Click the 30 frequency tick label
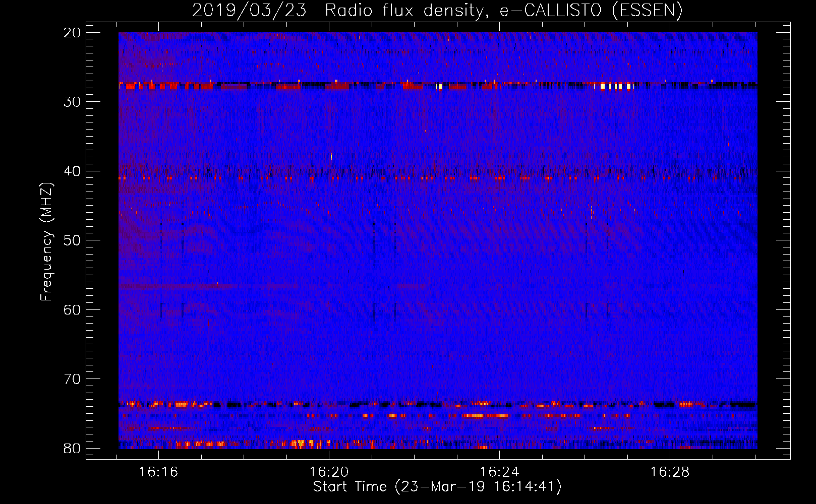Image resolution: width=816 pixels, height=504 pixels. [72, 102]
